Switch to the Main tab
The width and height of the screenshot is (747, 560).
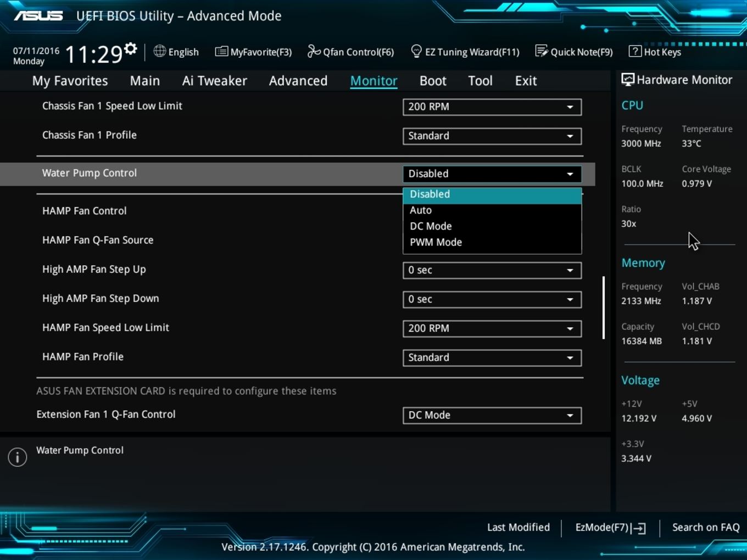[x=145, y=81]
